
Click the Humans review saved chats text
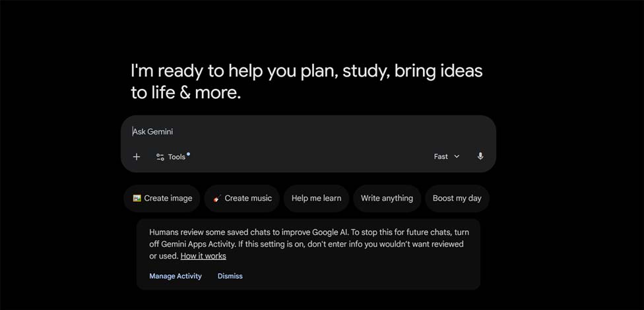(309, 244)
